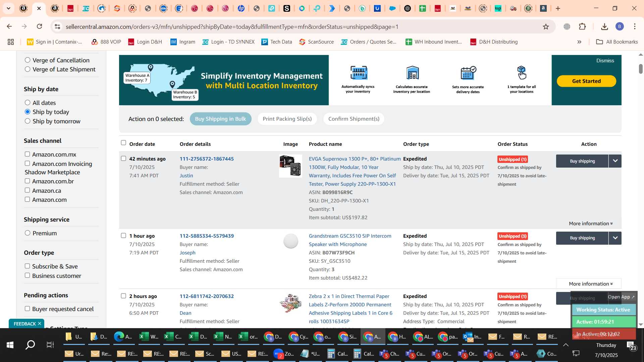Open Grandstream GSC3510 product link
The height and width of the screenshot is (362, 644).
point(350,240)
